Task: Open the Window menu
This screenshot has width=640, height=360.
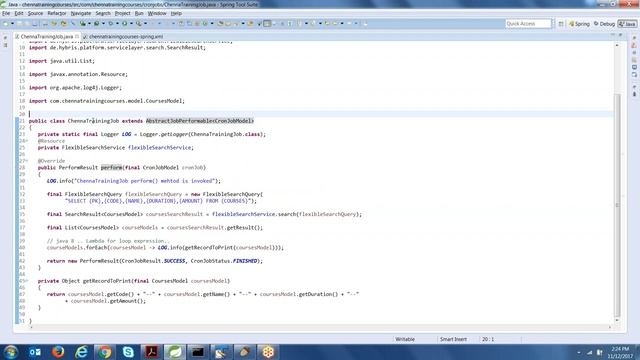Action: 157,13
